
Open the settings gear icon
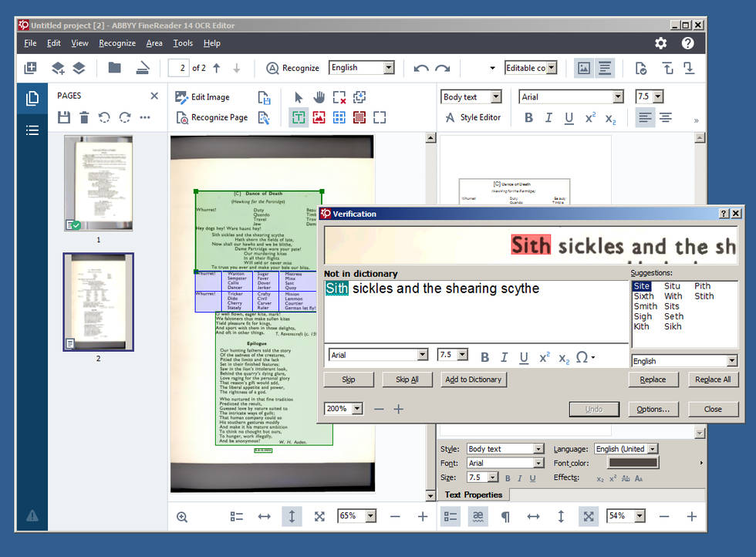tap(660, 43)
